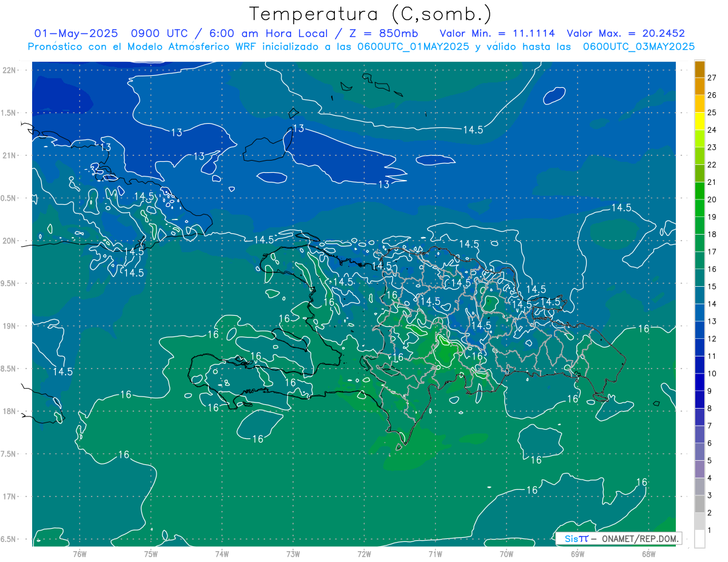Click the legend value "15"
This screenshot has height=562, width=728.
[x=712, y=286]
